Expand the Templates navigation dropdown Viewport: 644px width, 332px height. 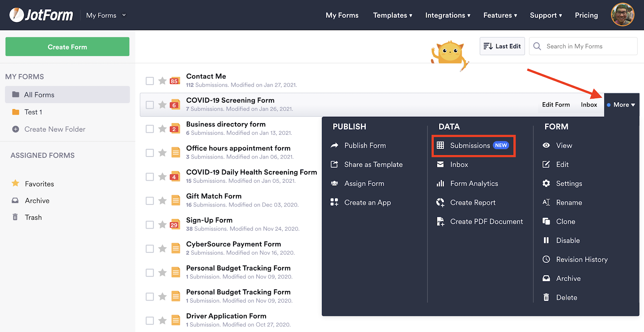(392, 15)
